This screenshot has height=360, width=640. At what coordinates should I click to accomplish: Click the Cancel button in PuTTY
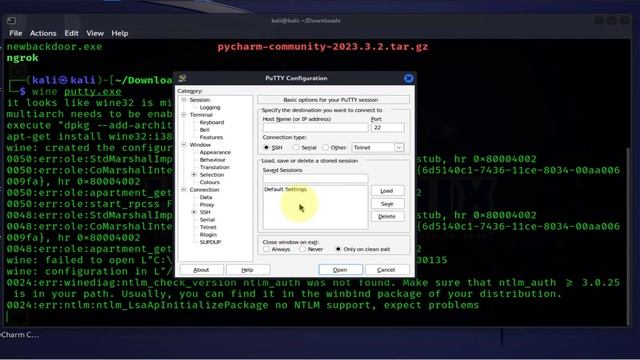tap(386, 270)
